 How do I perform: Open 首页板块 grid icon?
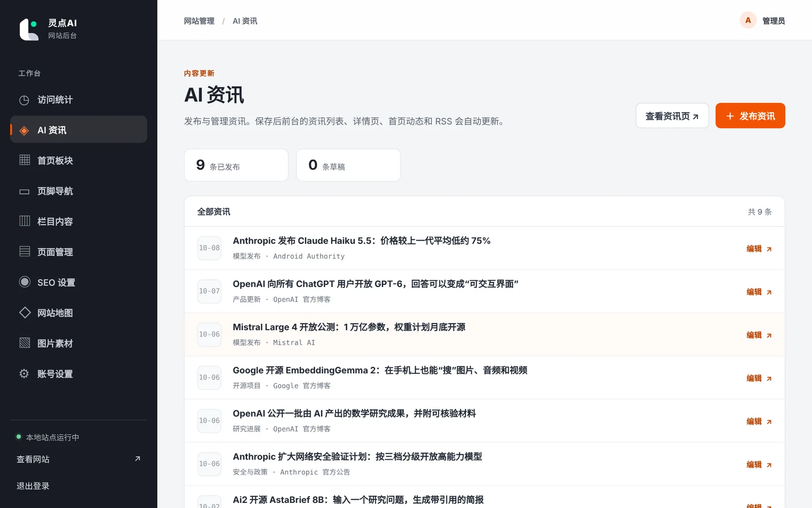(24, 160)
